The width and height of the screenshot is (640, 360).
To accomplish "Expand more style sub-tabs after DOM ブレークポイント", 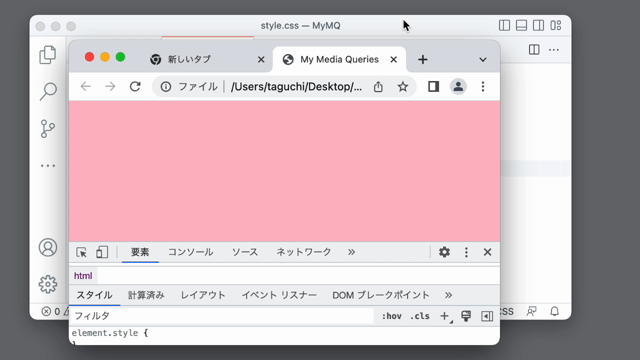I will coord(449,295).
